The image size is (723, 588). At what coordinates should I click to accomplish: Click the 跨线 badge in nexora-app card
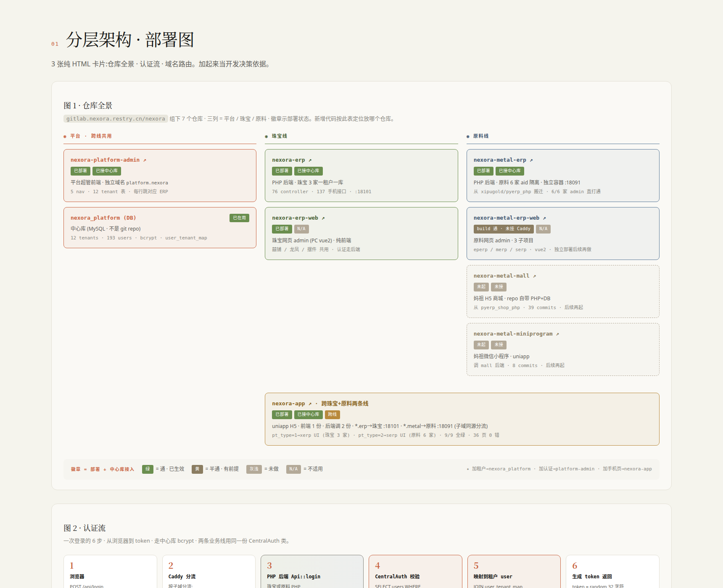point(332,415)
